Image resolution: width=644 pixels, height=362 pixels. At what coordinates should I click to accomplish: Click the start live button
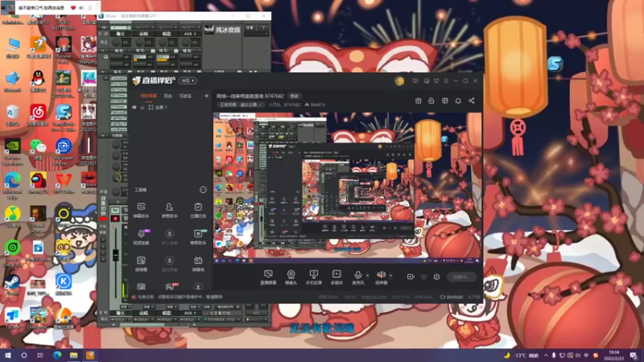(461, 277)
